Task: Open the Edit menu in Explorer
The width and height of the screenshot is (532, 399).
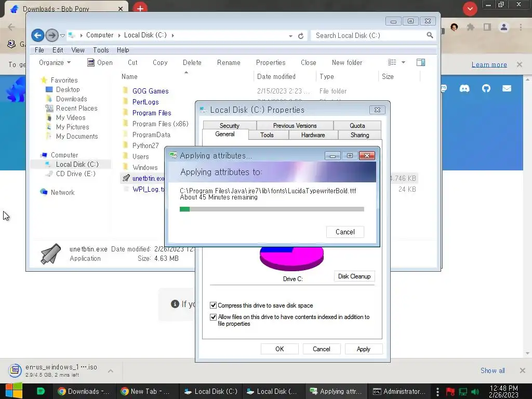Action: coord(58,50)
